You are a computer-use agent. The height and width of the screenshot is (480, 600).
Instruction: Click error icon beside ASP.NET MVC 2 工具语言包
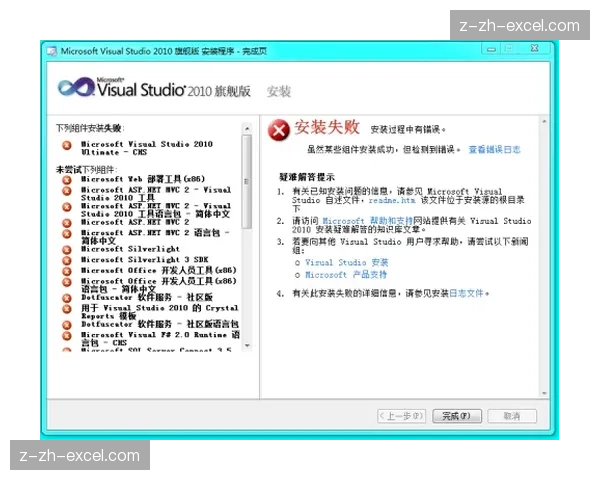tap(67, 207)
